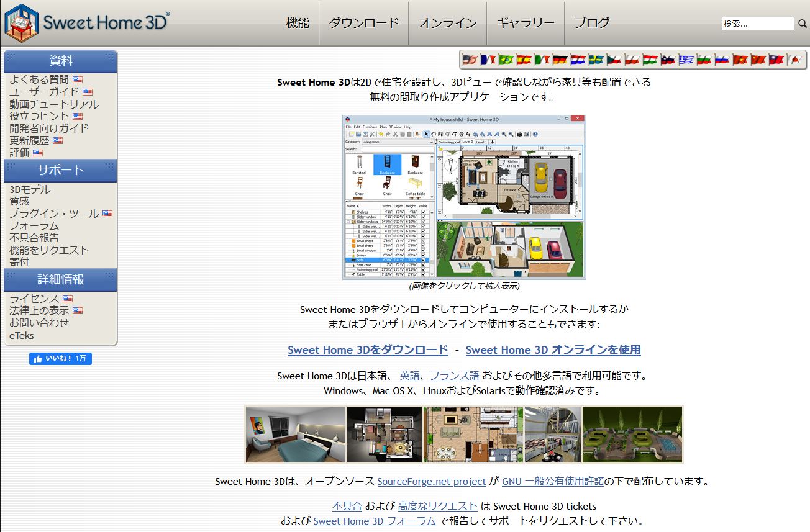This screenshot has height=532, width=810.
Task: Pick the Taiwan flag
Action: coord(776,60)
